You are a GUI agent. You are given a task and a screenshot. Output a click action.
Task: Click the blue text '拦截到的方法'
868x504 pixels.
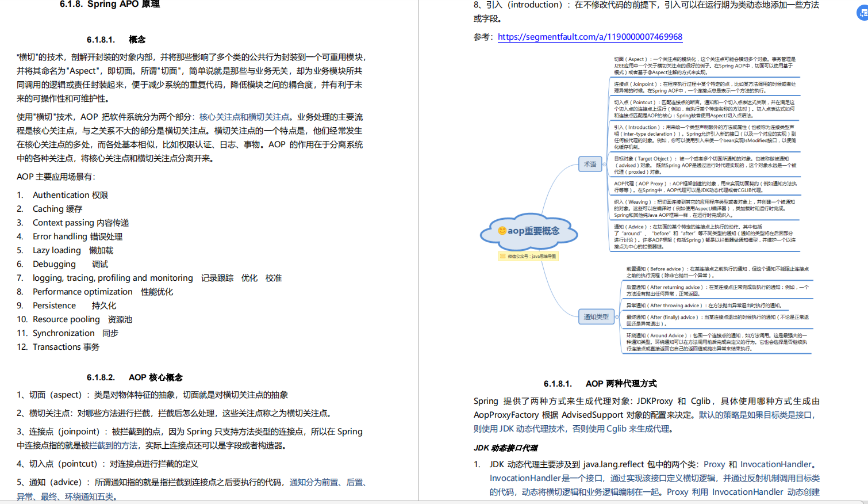(x=113, y=445)
